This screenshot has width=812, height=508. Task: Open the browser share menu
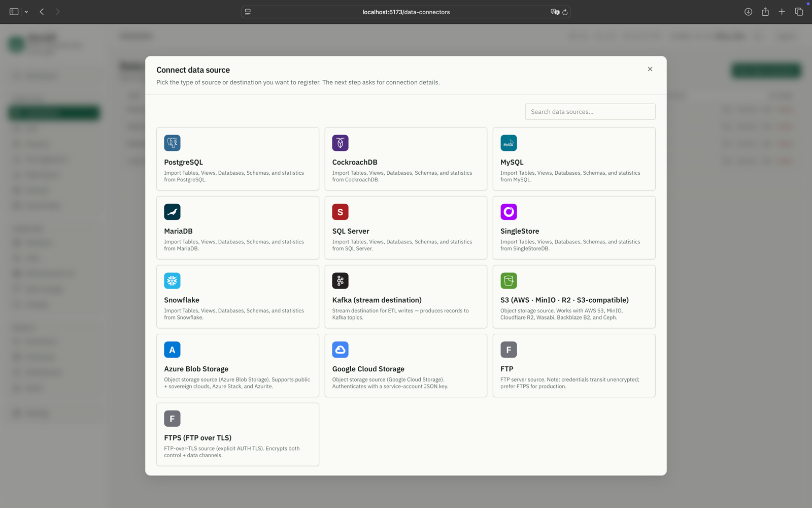pyautogui.click(x=765, y=12)
